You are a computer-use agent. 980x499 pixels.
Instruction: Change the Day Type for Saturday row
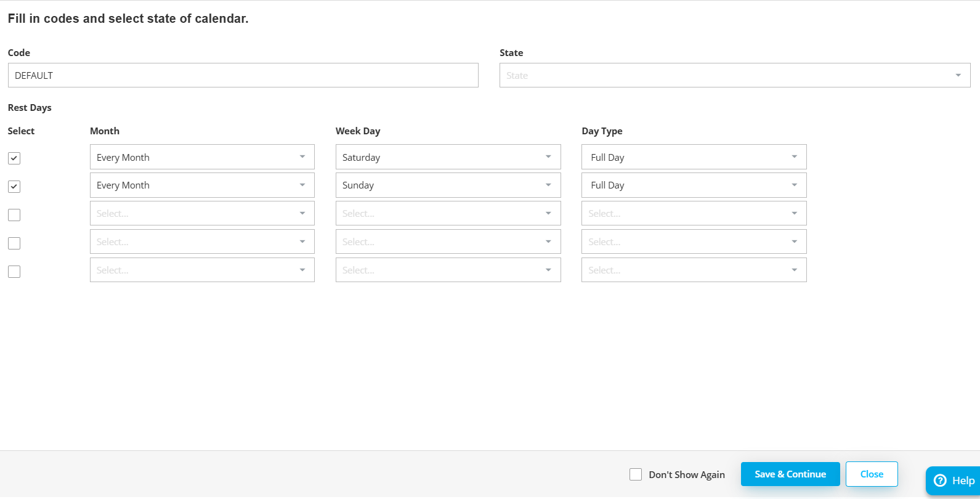point(694,157)
